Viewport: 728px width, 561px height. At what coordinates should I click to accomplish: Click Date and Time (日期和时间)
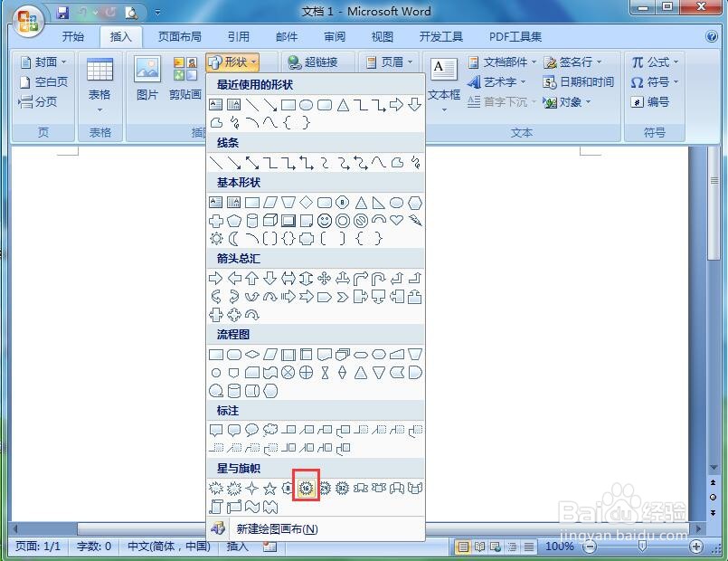pyautogui.click(x=579, y=81)
